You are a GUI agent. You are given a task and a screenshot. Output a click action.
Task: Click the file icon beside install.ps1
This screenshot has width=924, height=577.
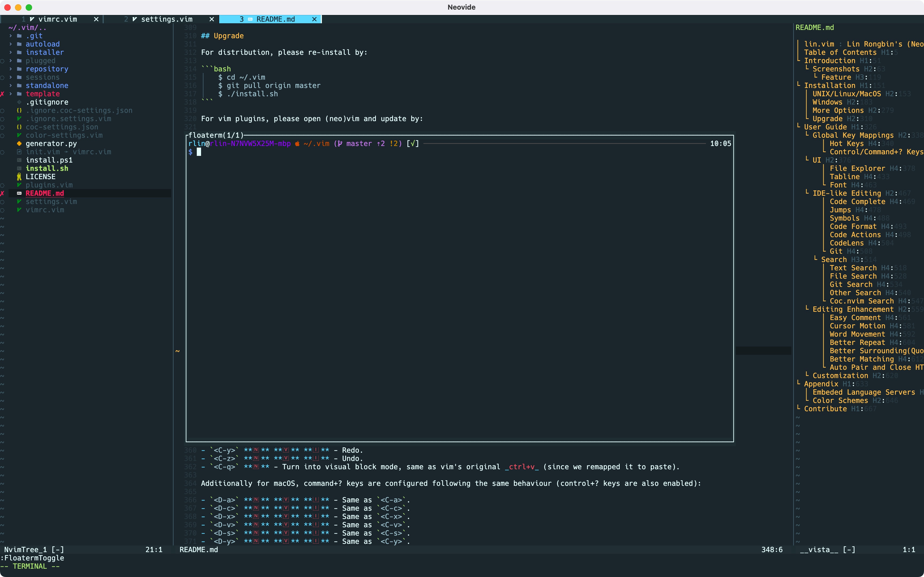(x=19, y=160)
